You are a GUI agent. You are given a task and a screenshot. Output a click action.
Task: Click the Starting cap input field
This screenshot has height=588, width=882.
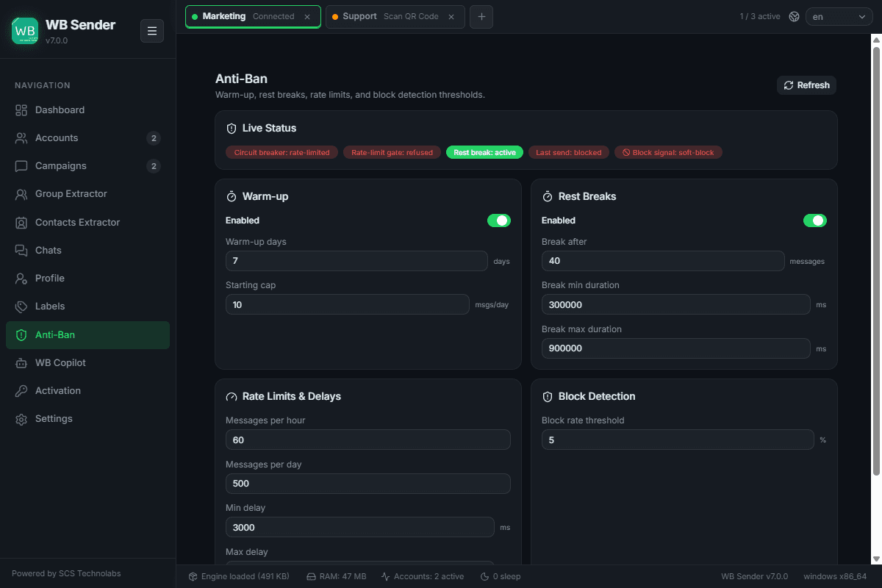pos(348,304)
